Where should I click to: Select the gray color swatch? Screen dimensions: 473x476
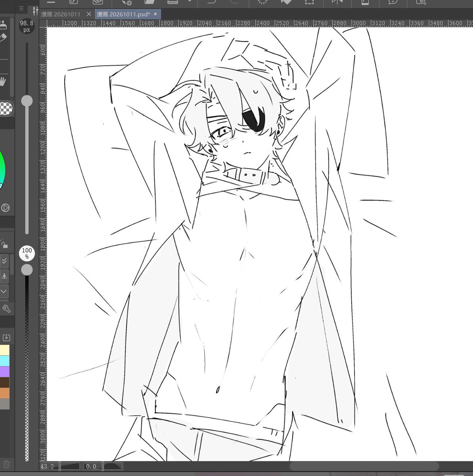(x=4, y=404)
